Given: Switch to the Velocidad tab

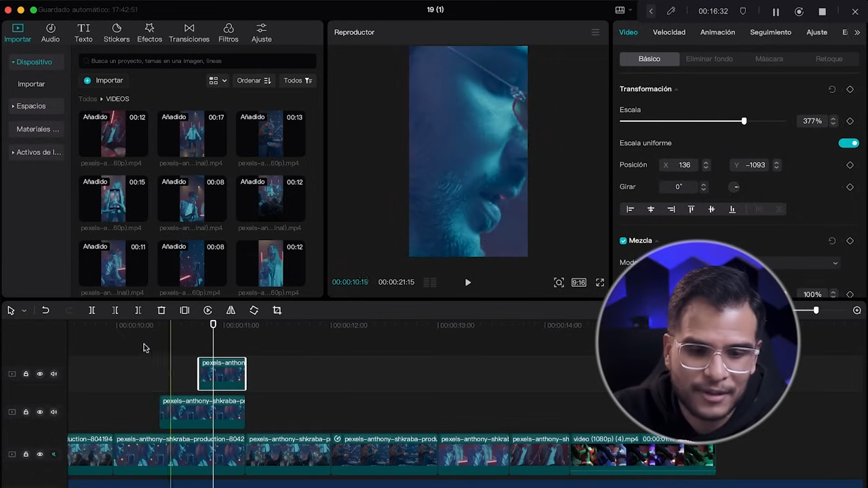Looking at the screenshot, I should click(x=669, y=32).
